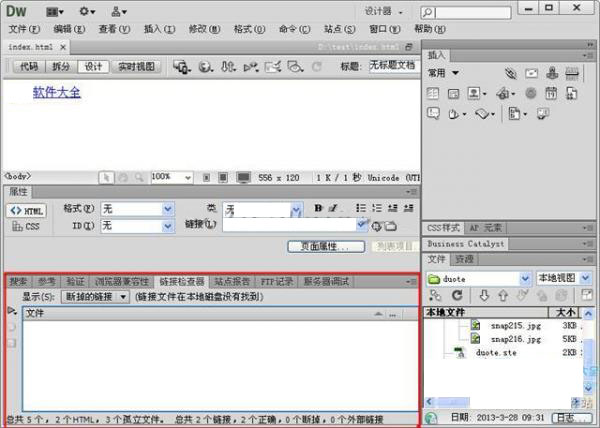Open the Layout icon menu beside Dw logo

click(x=53, y=11)
